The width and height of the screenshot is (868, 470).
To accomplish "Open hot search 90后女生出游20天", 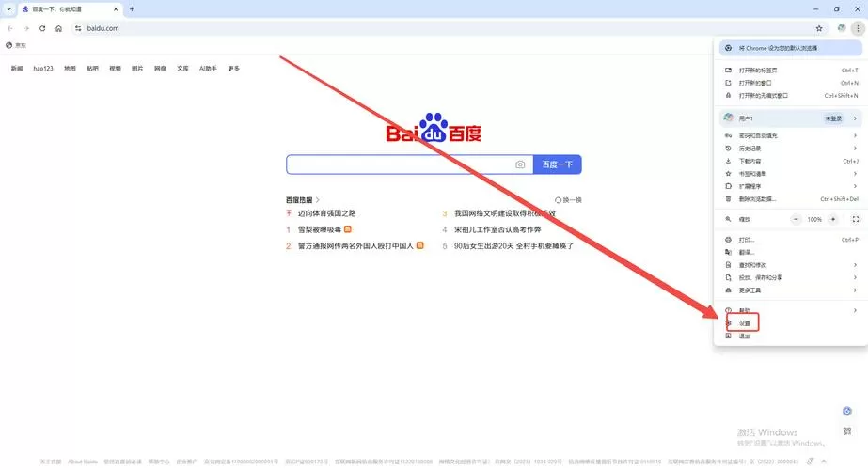I will coord(513,245).
